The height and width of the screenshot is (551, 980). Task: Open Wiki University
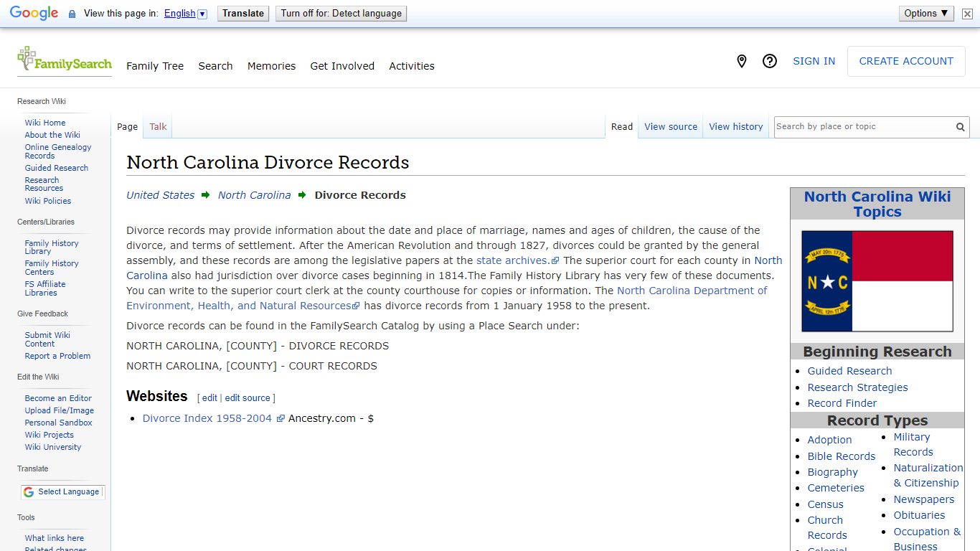pos(53,447)
